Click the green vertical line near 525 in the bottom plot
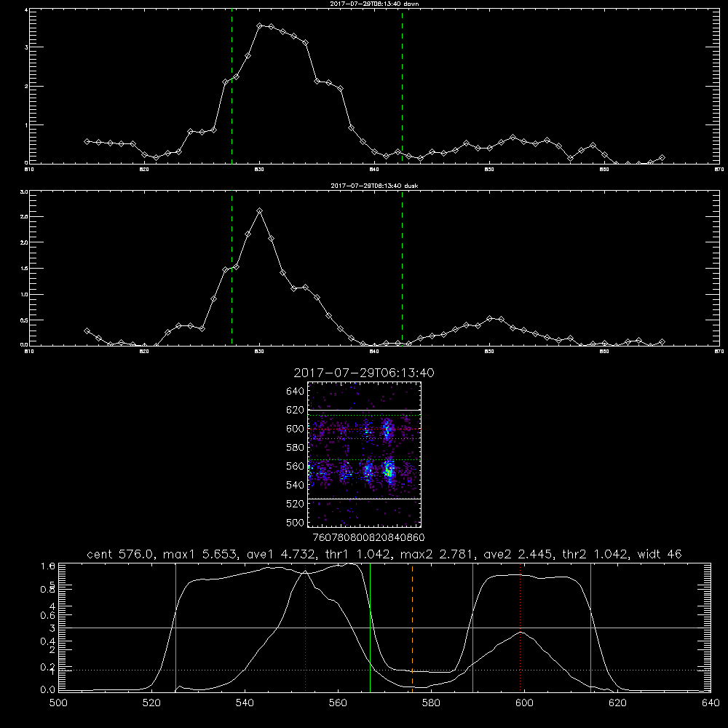The width and height of the screenshot is (728, 728). (x=176, y=628)
